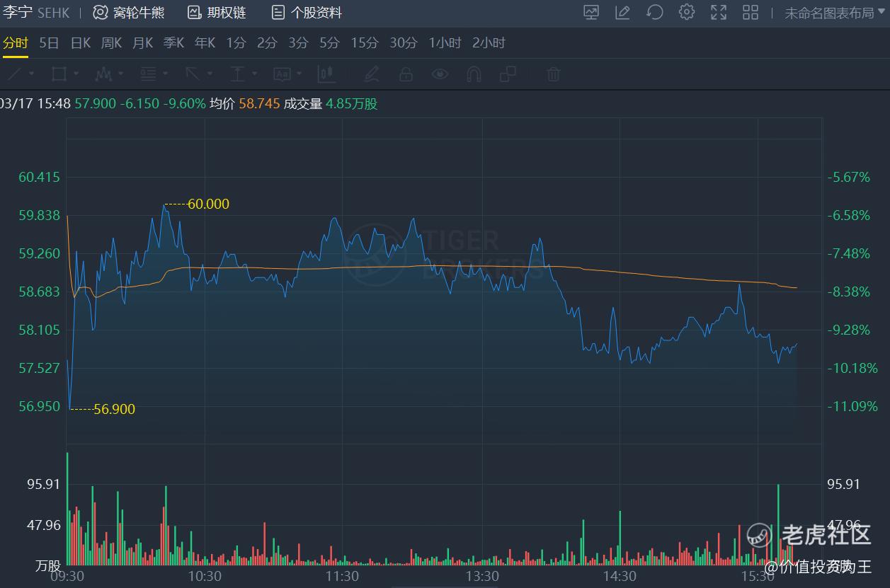
Task: Switch to the 1分 interval tab
Action: coord(236,43)
